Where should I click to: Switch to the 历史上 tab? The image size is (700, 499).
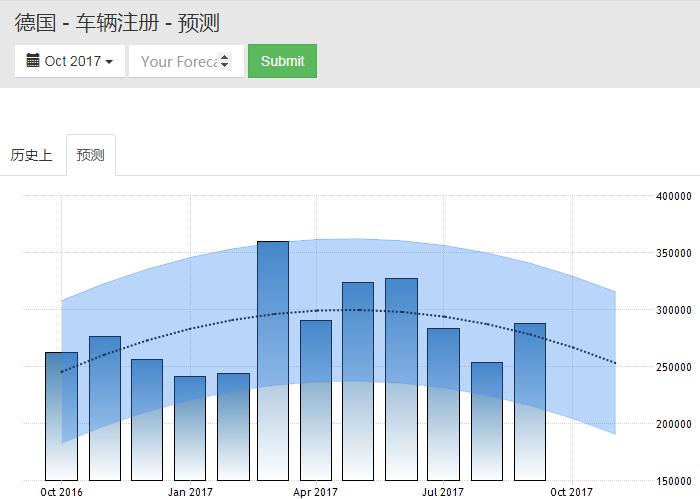(31, 155)
